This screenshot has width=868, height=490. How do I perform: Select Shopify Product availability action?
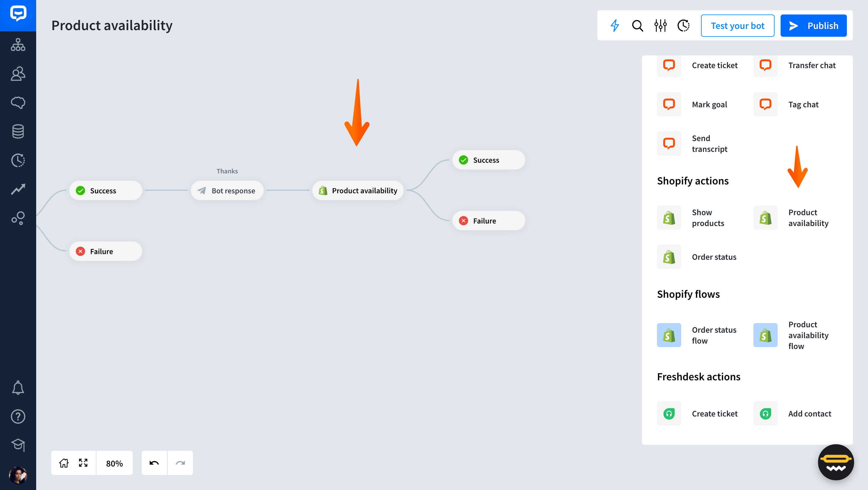[x=791, y=218]
